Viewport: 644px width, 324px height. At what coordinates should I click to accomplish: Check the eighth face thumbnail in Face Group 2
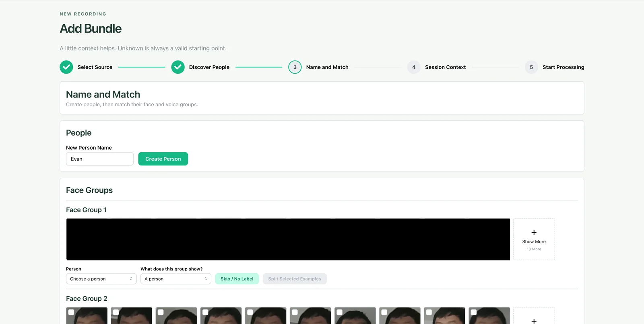click(384, 312)
